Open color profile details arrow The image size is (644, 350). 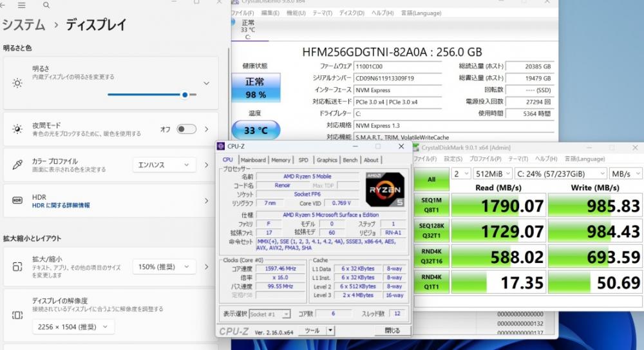tap(207, 165)
